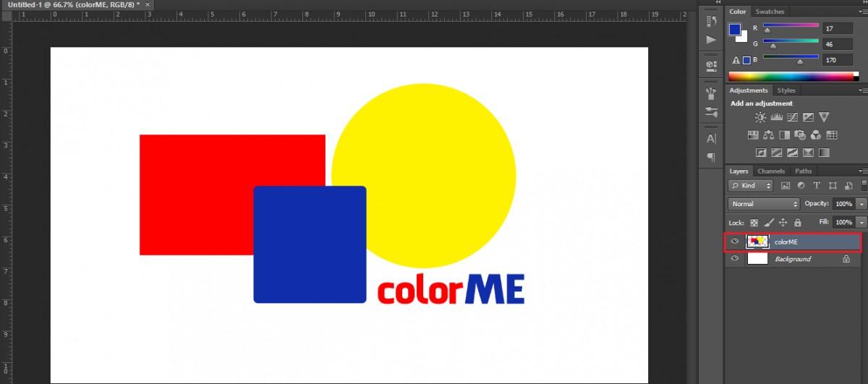
Task: Hide the colorME layer
Action: (x=735, y=242)
